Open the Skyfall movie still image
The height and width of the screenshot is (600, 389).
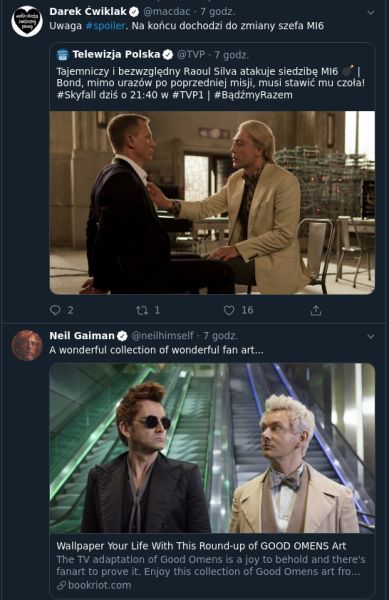(x=212, y=202)
